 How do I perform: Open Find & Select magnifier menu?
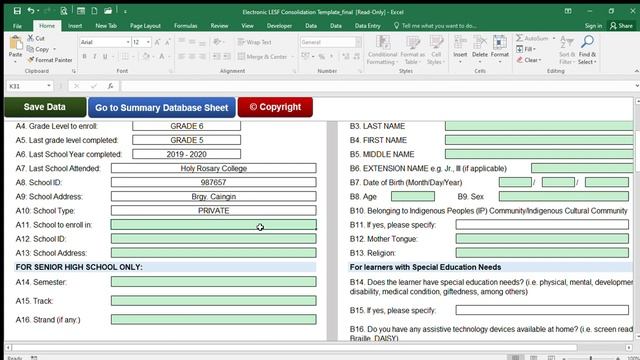[587, 50]
